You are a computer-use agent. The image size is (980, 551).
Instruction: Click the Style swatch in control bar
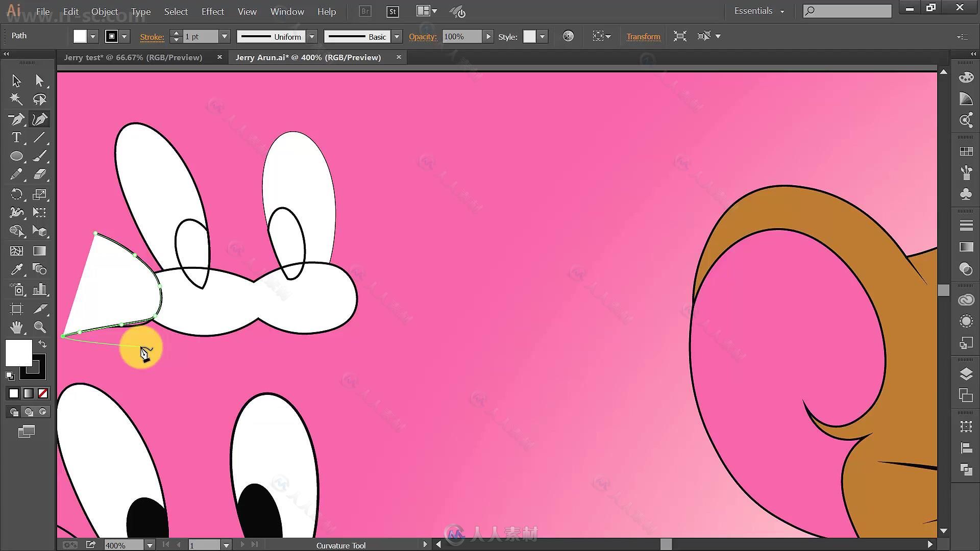(x=529, y=36)
